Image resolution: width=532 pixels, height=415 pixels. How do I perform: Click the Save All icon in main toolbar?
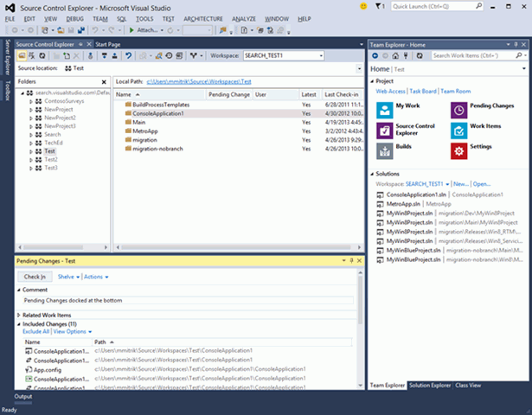point(81,30)
